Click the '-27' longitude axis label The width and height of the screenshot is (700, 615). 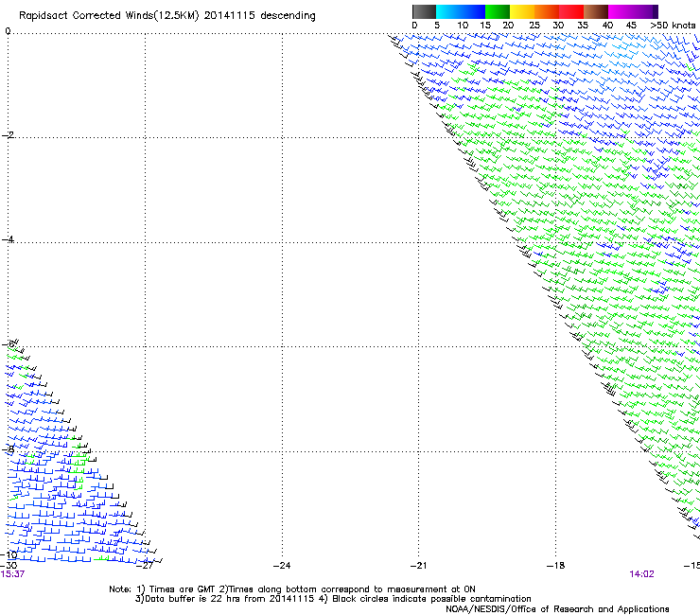click(145, 566)
